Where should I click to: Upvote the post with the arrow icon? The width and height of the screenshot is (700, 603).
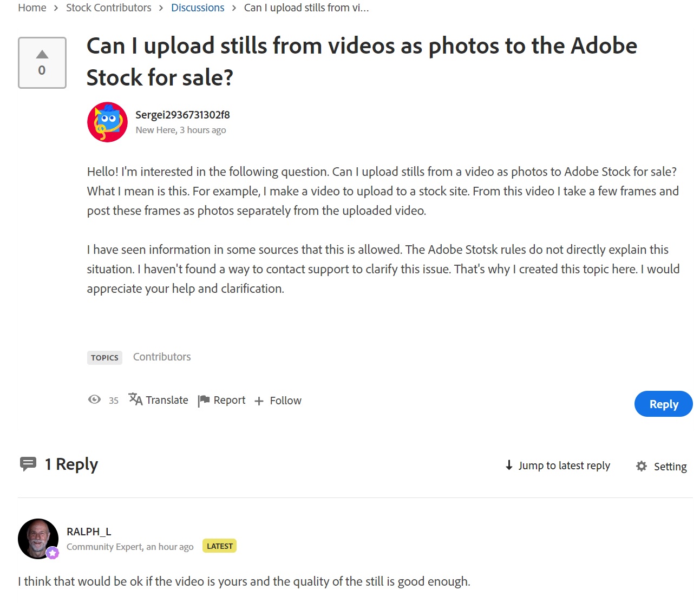click(x=42, y=54)
